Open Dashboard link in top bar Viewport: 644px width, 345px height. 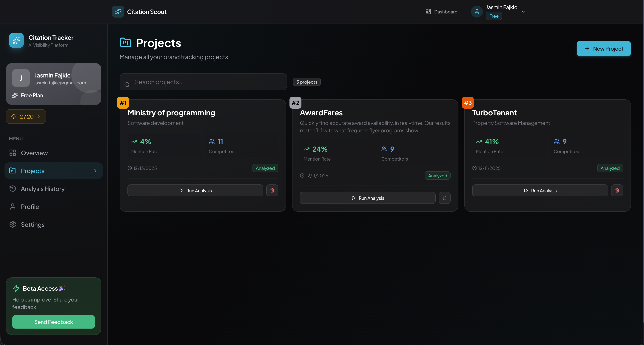(441, 12)
